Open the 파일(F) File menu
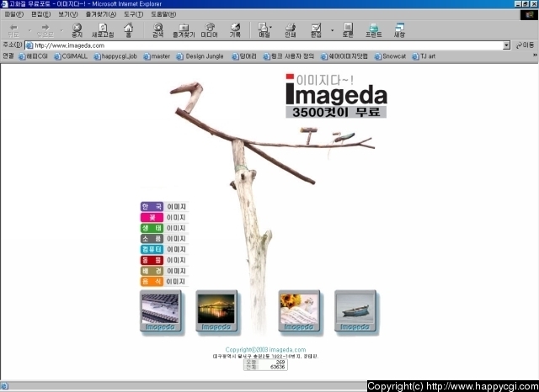The image size is (539, 392). (14, 14)
